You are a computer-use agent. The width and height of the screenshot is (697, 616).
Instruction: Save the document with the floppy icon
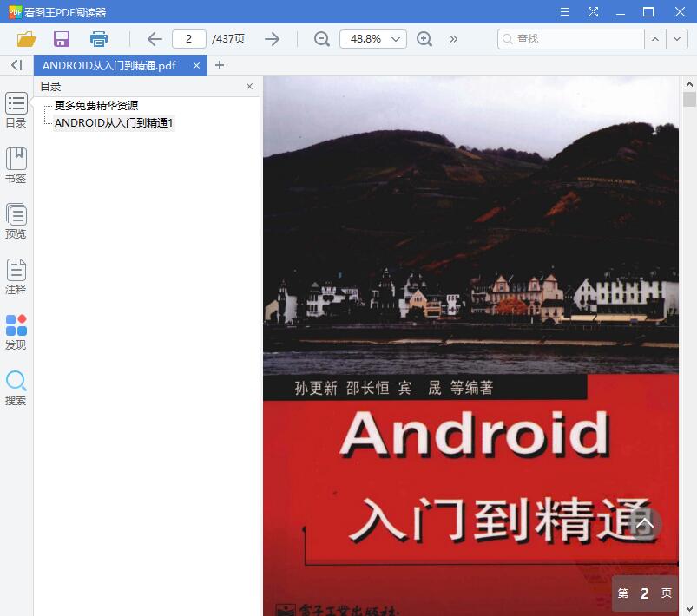tap(62, 39)
